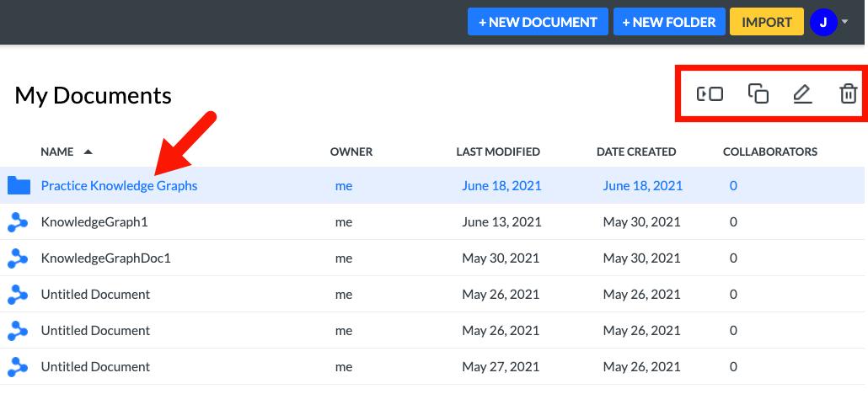Create a new document with + NEW DOCUMENT

click(x=538, y=22)
